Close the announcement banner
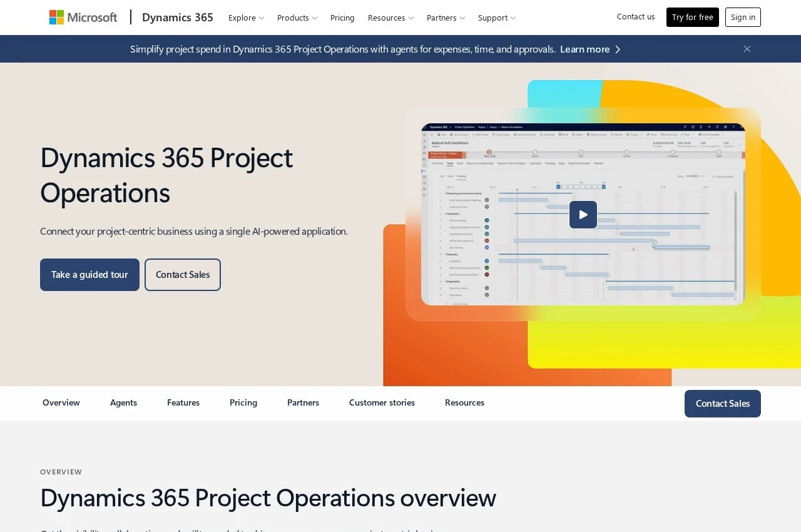Screen dimensions: 801x532 click(x=747, y=49)
